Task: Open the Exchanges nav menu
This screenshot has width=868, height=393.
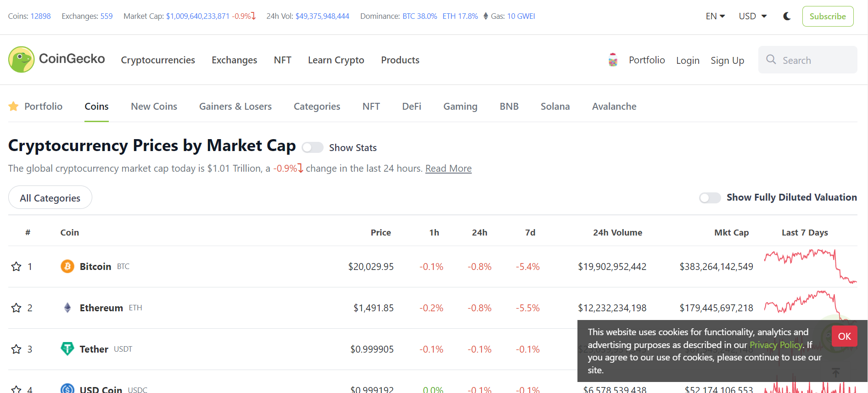Action: 234,60
